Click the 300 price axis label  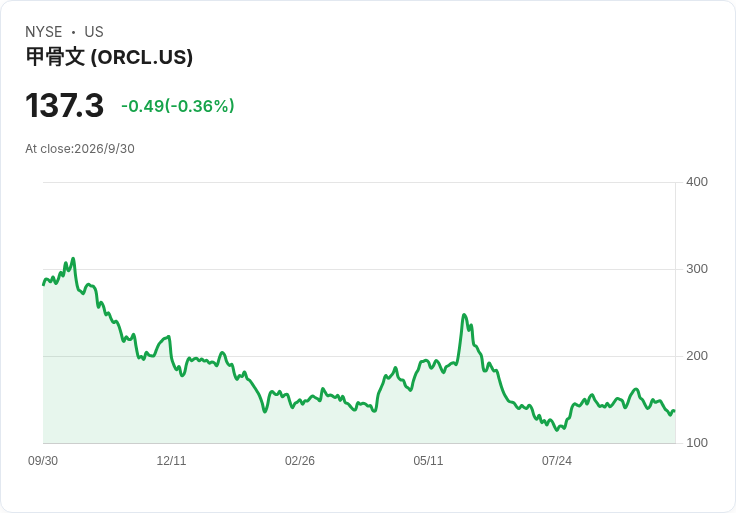pyautogui.click(x=697, y=269)
